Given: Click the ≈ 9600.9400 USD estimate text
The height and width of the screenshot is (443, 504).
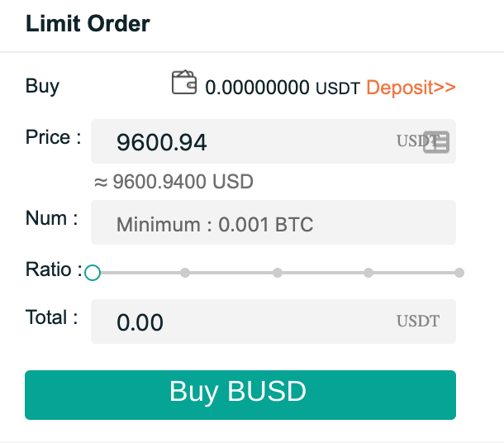Looking at the screenshot, I should (174, 181).
